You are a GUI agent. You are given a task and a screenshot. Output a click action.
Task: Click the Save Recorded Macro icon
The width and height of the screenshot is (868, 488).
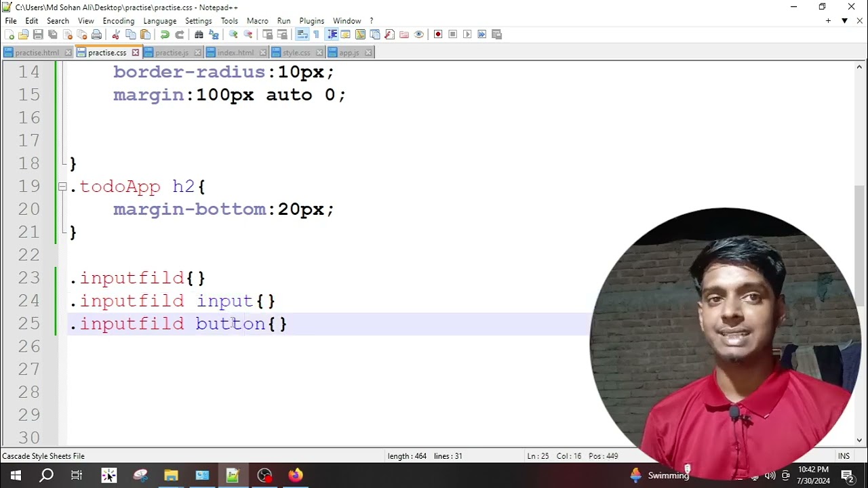(x=496, y=35)
